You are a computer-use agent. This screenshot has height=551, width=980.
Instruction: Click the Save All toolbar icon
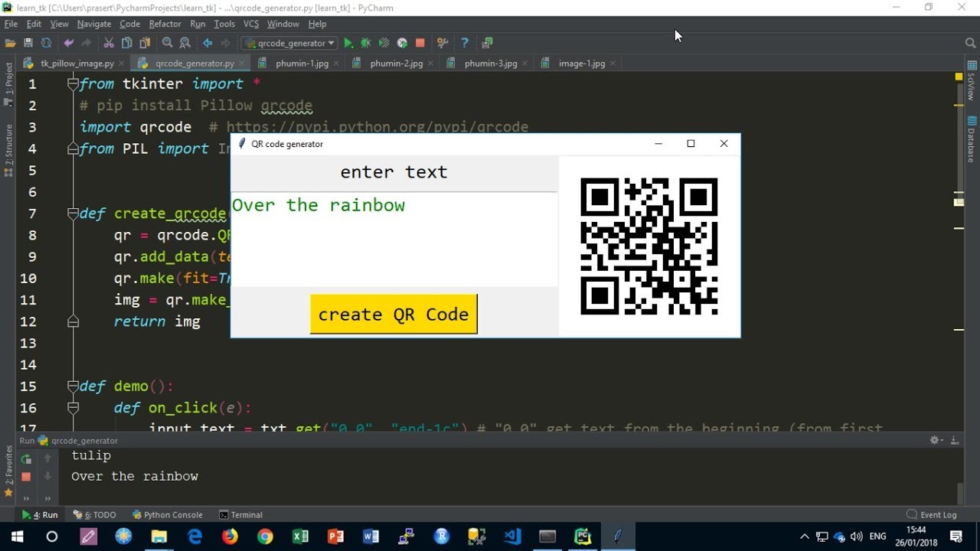(x=28, y=43)
